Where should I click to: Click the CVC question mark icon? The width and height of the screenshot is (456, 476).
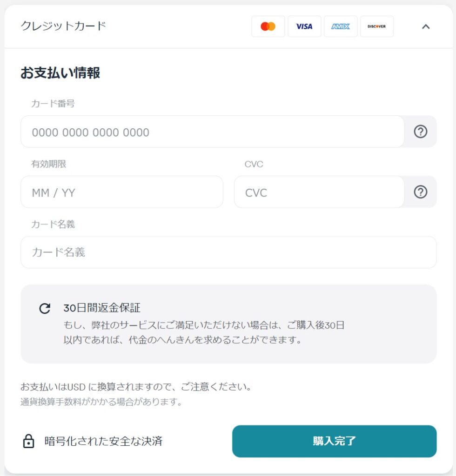(420, 192)
